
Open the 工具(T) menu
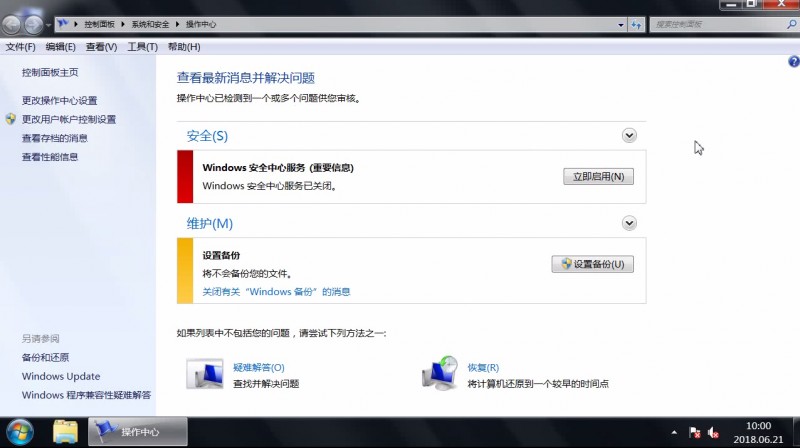click(142, 47)
